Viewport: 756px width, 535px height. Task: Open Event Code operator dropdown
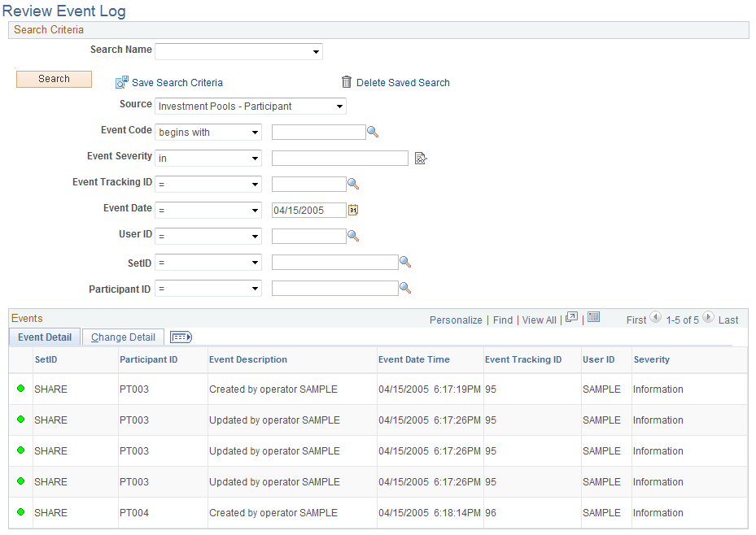click(208, 132)
